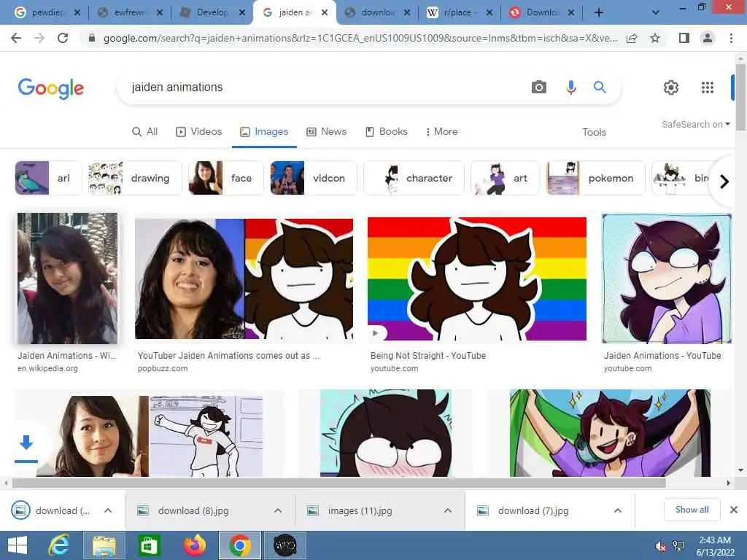Open a new browser tab
The image size is (747, 560).
(x=599, y=12)
